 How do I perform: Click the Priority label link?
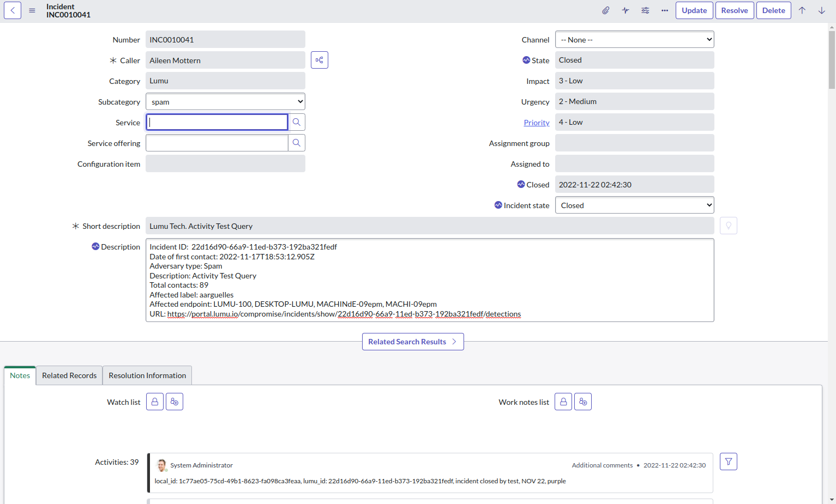(537, 123)
